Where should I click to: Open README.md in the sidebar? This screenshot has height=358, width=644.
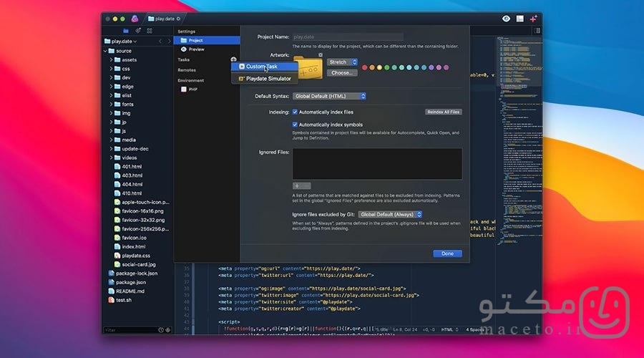[x=126, y=291]
